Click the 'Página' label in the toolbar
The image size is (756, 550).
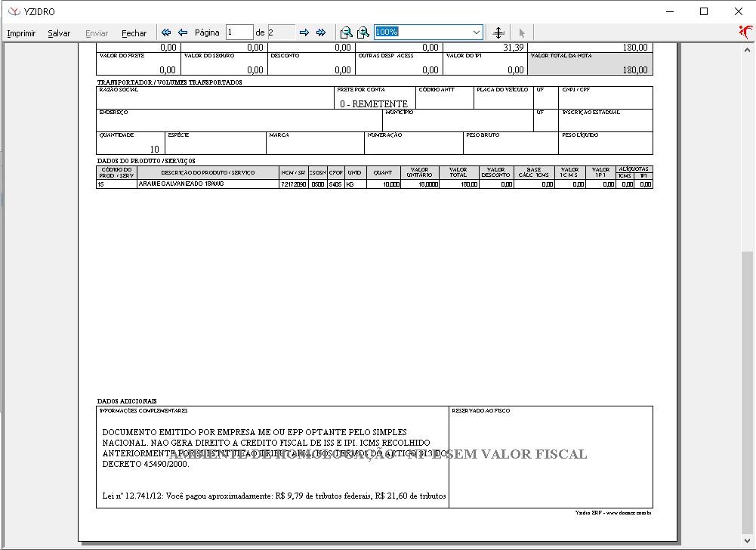[x=207, y=32]
